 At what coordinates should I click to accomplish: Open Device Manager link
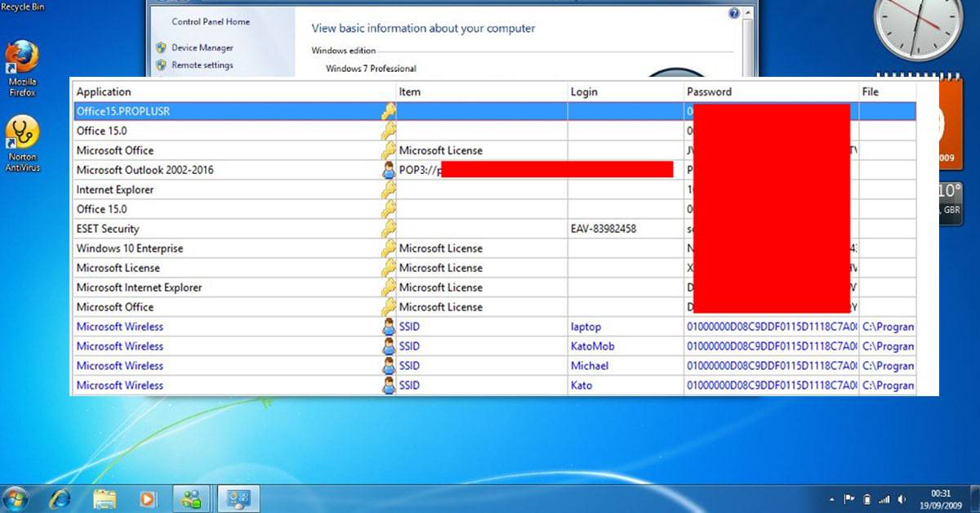point(202,48)
